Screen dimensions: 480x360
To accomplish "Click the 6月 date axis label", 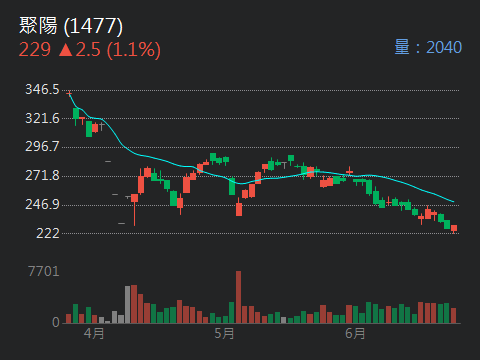I will (x=355, y=333).
